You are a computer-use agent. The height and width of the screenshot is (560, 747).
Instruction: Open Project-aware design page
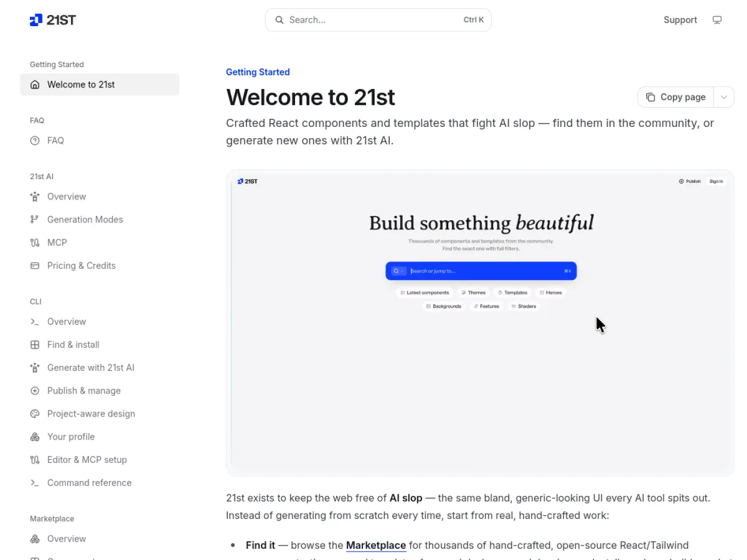[x=100, y=414]
